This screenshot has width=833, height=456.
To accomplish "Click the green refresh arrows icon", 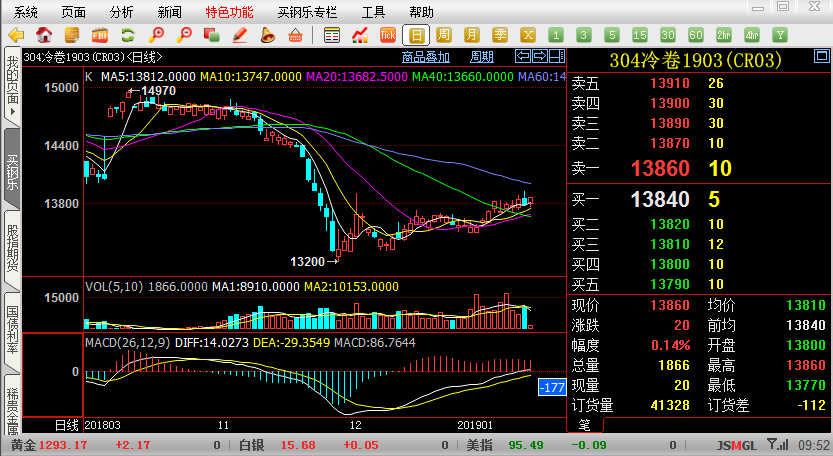I will click(x=128, y=35).
